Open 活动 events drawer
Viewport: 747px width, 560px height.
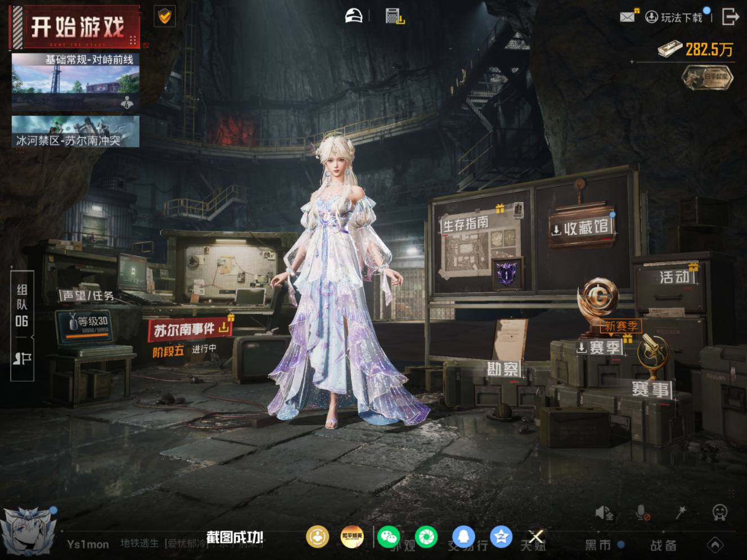click(x=675, y=277)
